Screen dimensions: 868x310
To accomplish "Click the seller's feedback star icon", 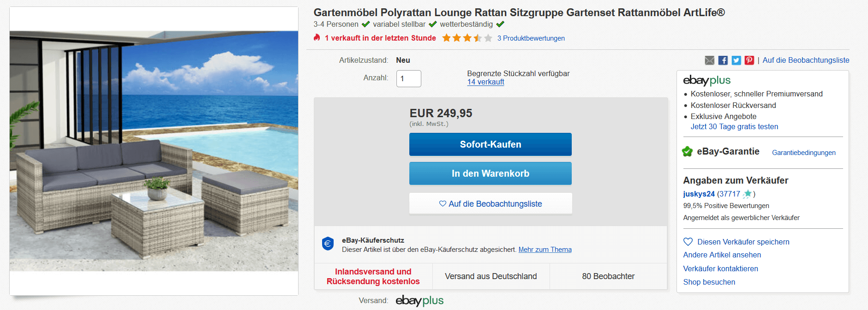I will click(x=748, y=194).
